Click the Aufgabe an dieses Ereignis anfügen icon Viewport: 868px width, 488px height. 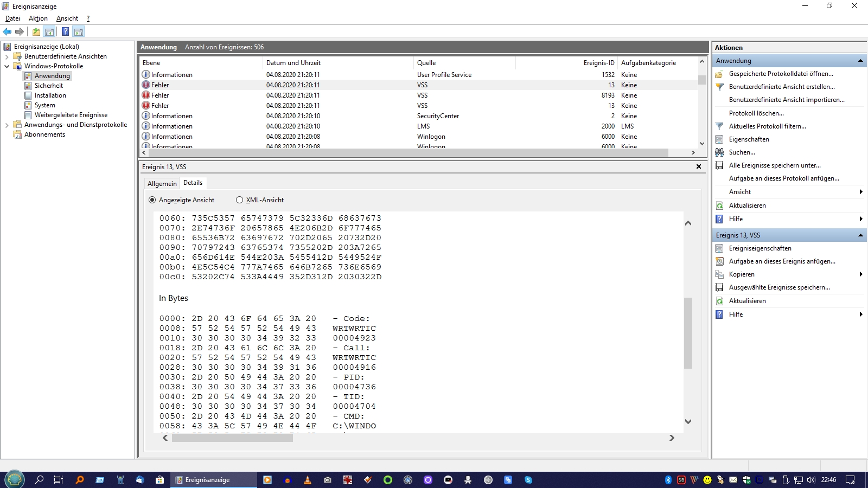719,261
